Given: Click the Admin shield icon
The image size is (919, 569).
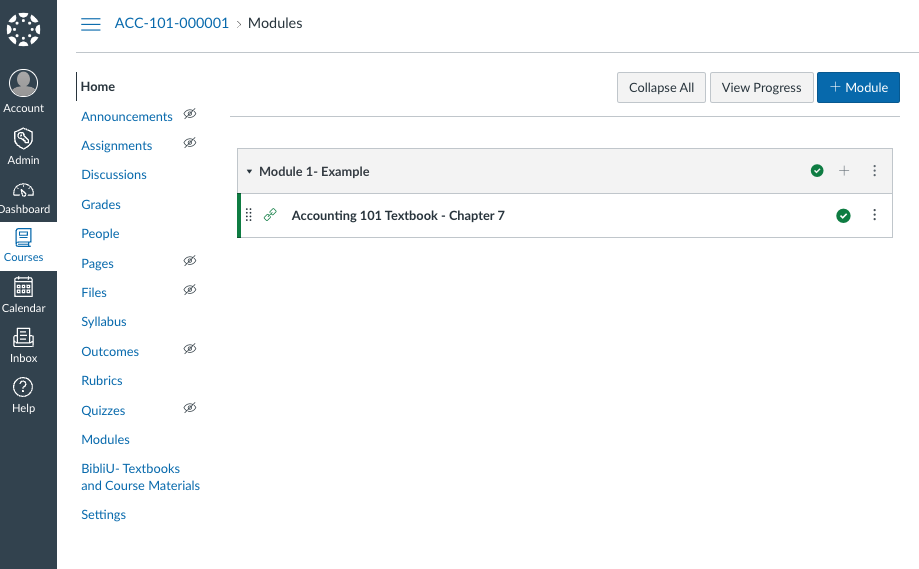Looking at the screenshot, I should point(24,139).
